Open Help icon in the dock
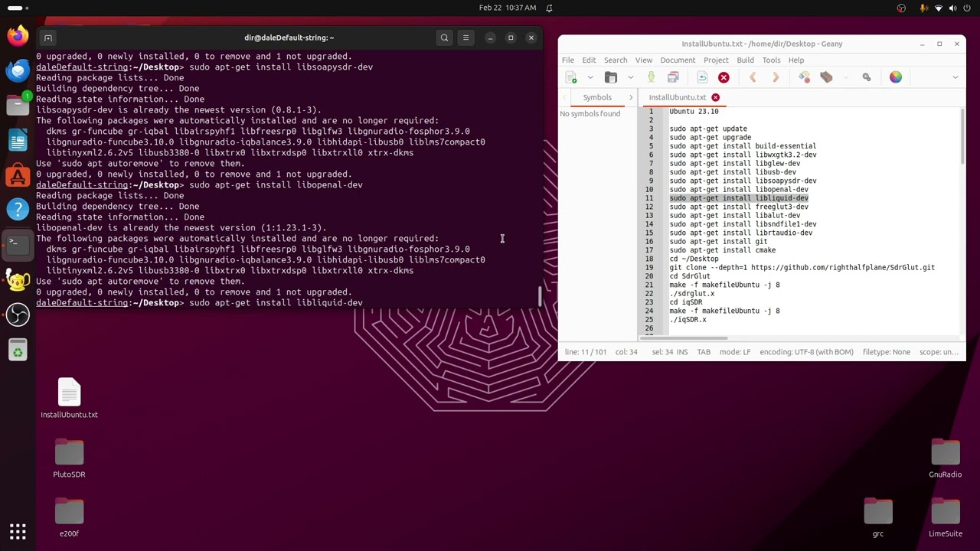 (18, 209)
